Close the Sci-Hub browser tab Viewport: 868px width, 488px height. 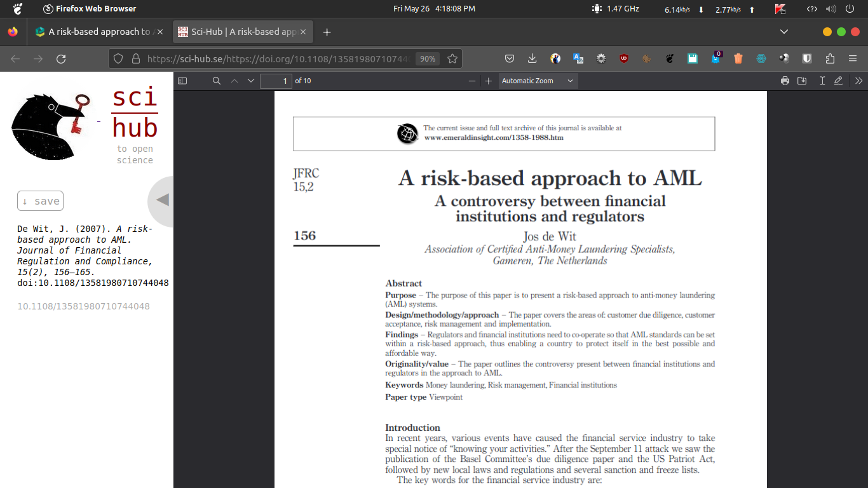[303, 32]
